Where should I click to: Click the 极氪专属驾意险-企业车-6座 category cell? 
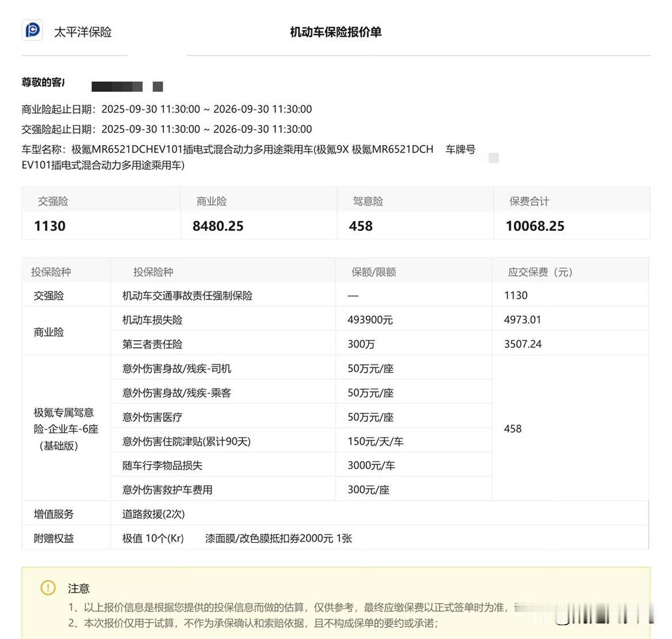(x=66, y=429)
